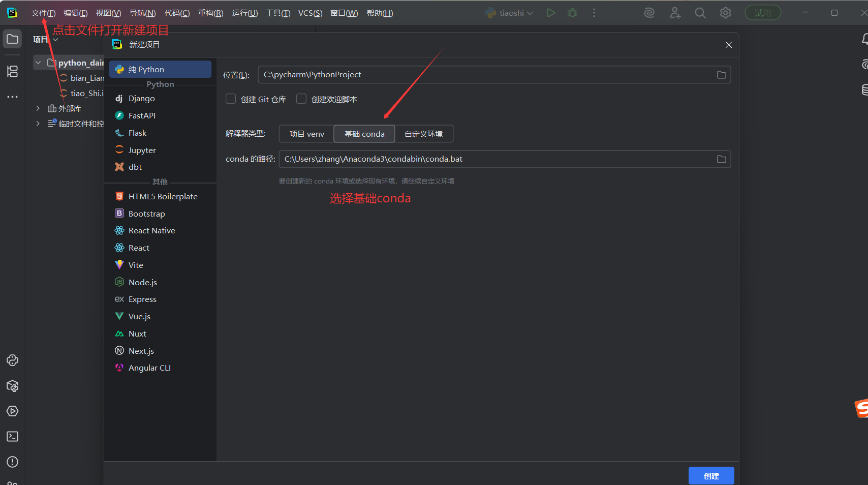Select dbt project type

(x=160, y=167)
